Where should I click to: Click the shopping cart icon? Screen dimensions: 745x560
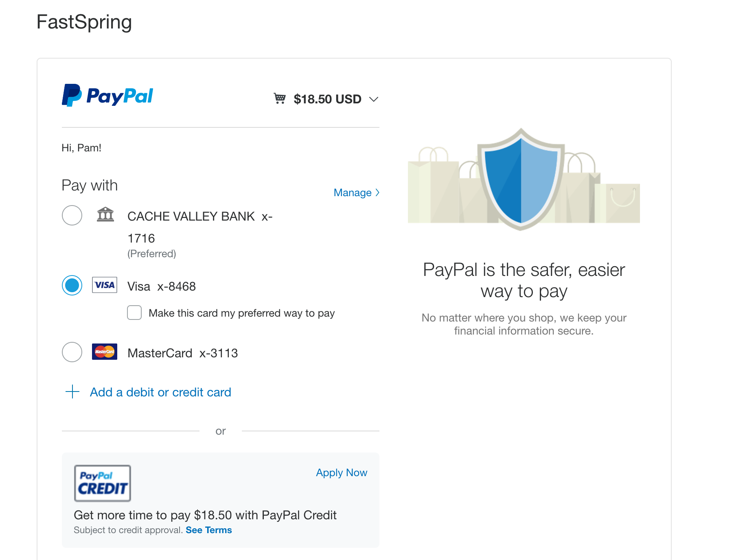point(280,98)
